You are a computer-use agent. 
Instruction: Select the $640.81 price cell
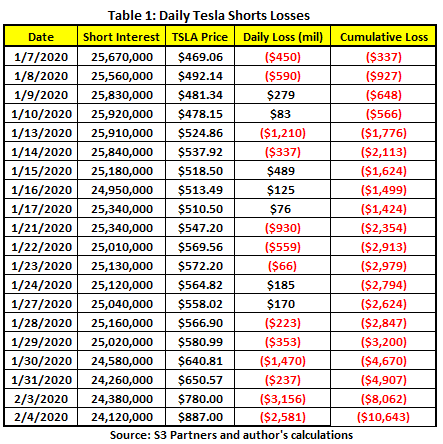click(x=200, y=361)
